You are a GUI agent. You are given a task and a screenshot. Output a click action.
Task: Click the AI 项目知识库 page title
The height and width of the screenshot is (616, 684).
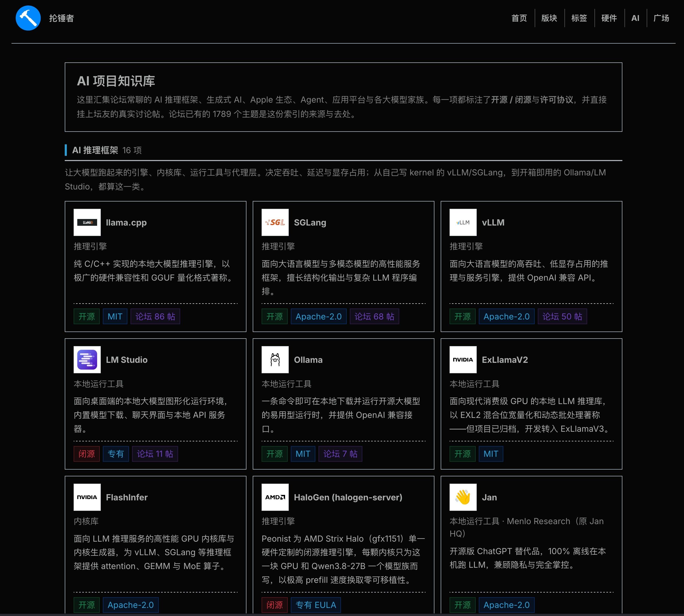click(116, 81)
